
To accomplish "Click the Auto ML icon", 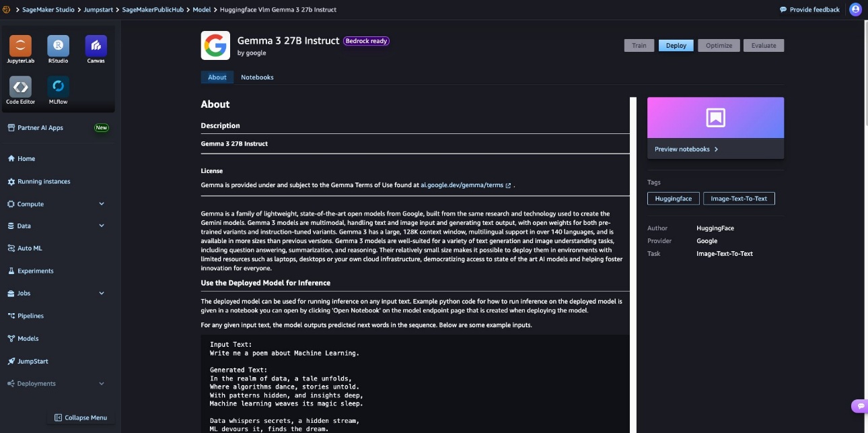I will (x=11, y=248).
